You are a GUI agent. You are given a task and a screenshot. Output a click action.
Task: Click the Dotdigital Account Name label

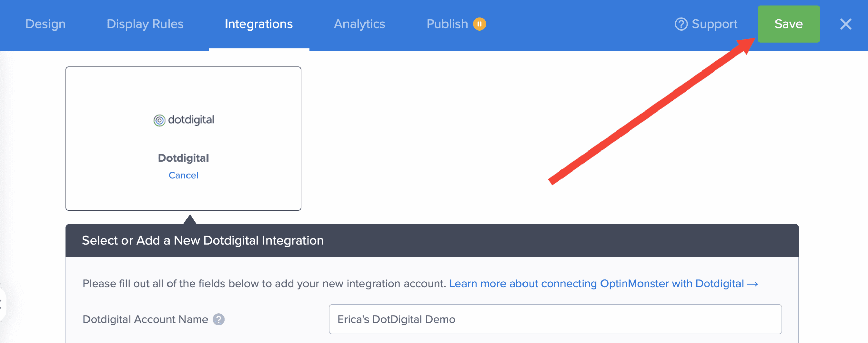click(145, 319)
